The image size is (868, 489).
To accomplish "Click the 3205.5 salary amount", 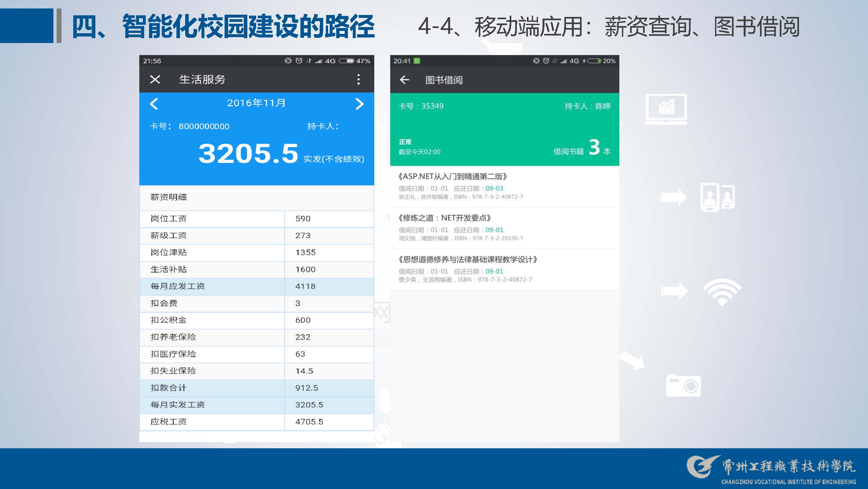I will point(248,153).
